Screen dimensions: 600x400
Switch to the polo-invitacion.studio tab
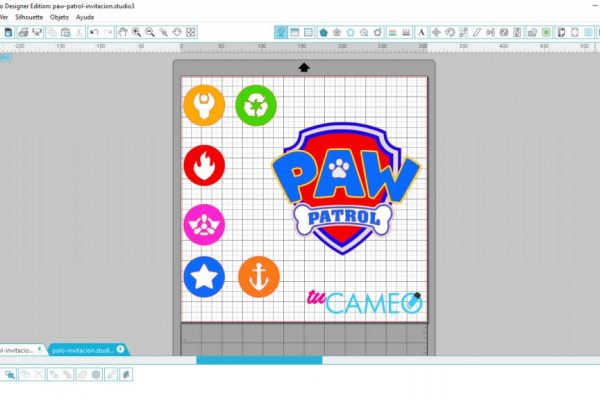[x=83, y=350]
